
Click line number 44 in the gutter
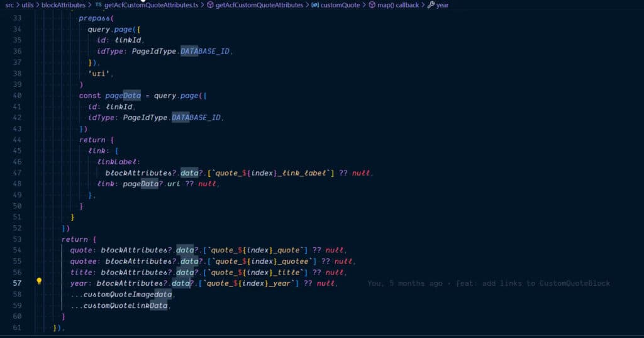tap(18, 140)
